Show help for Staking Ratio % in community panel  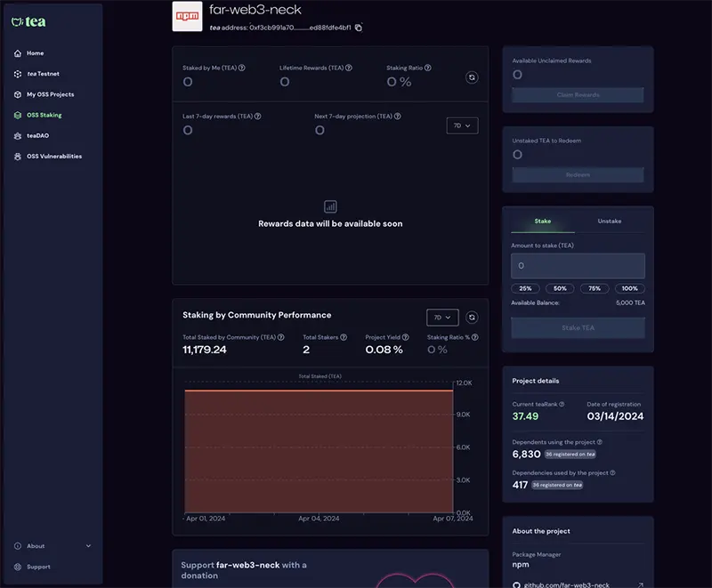475,337
